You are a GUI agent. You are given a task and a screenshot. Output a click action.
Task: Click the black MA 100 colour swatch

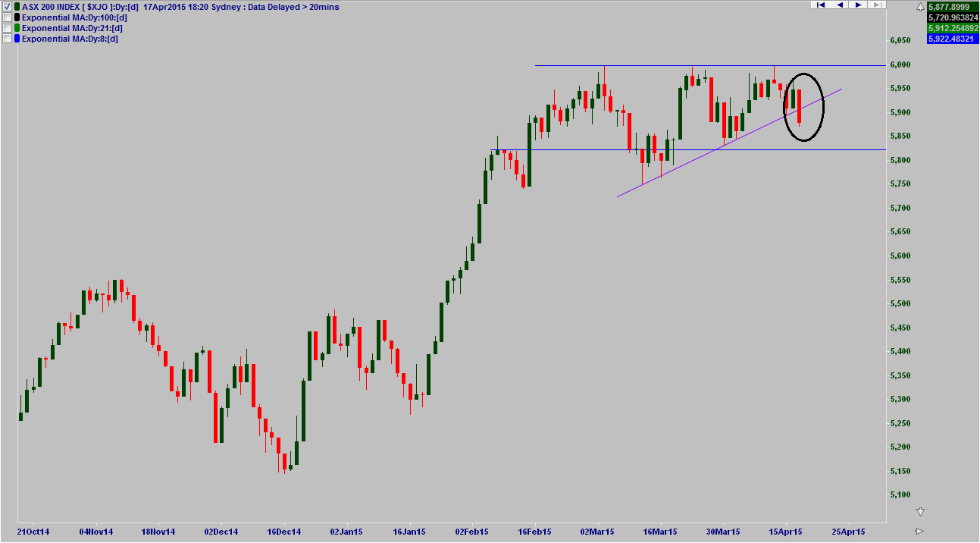(x=17, y=17)
